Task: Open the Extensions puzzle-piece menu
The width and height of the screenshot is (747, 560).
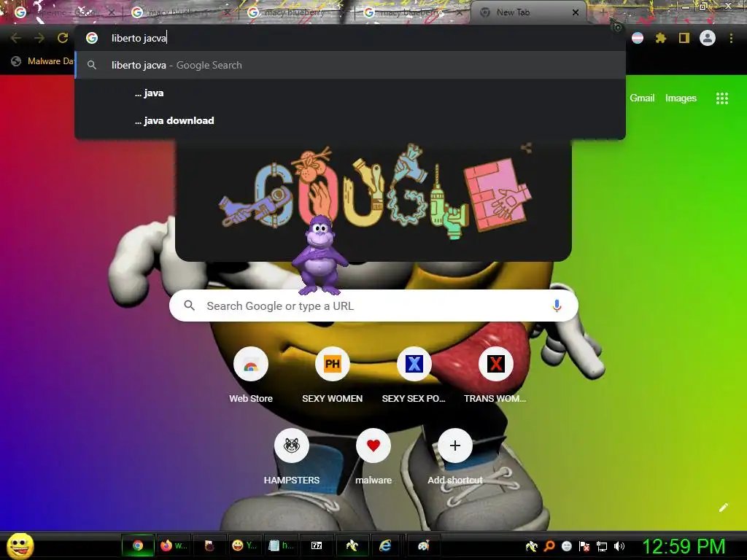Action: tap(660, 38)
